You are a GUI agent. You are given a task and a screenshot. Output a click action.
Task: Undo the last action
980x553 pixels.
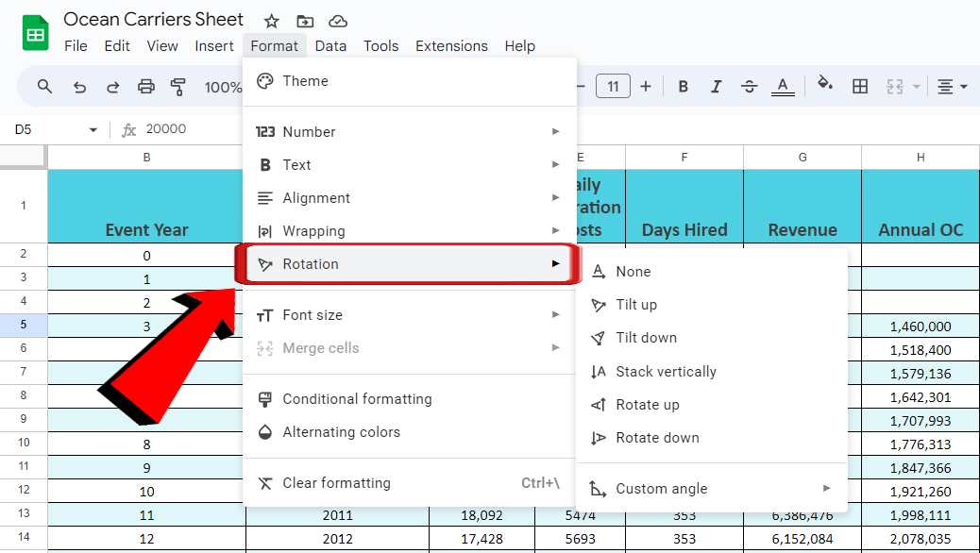78,86
